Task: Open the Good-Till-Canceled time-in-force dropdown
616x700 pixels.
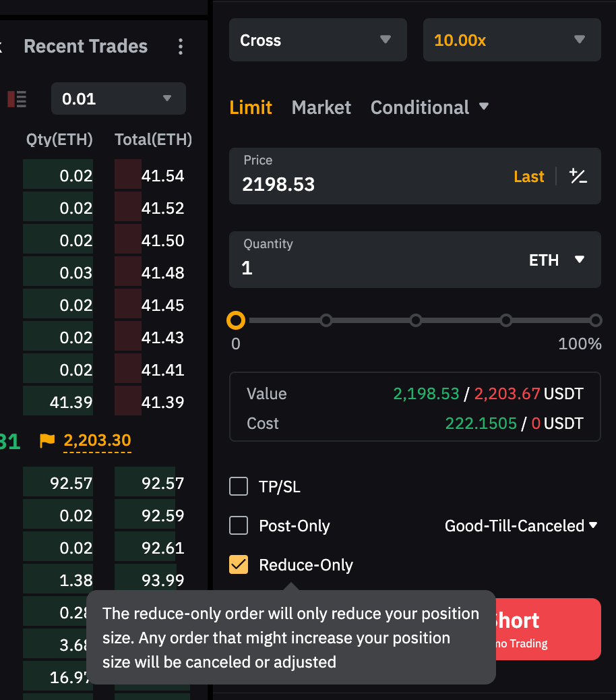Action: pyautogui.click(x=521, y=525)
